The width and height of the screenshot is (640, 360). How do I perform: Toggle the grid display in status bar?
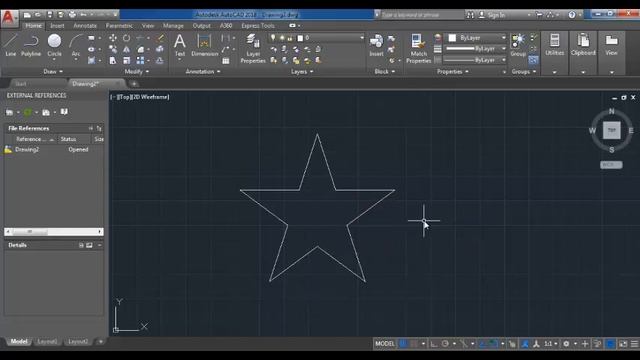pos(403,344)
